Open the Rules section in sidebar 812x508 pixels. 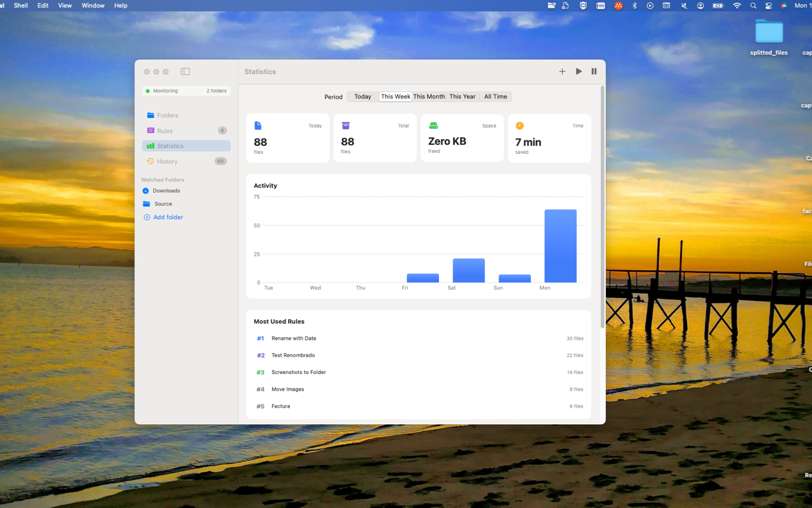(165, 131)
